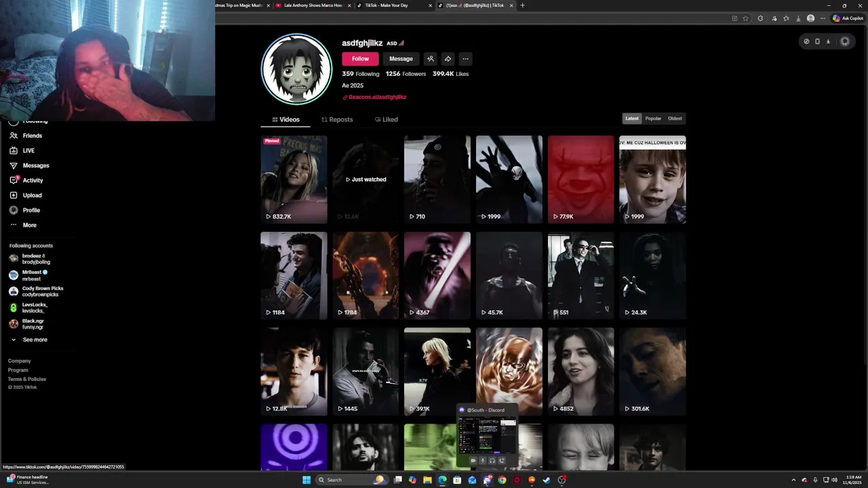The image size is (868, 488).
Task: Open the Upload page
Action: [26, 195]
